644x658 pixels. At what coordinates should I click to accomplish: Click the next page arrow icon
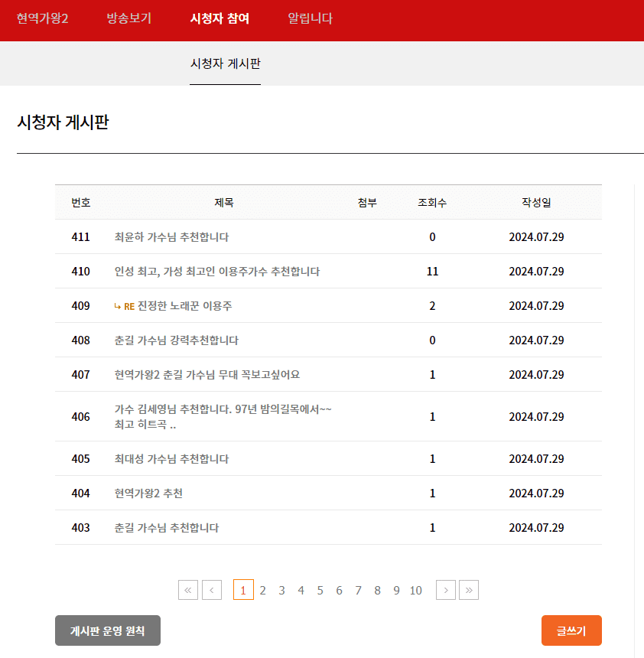(x=445, y=590)
